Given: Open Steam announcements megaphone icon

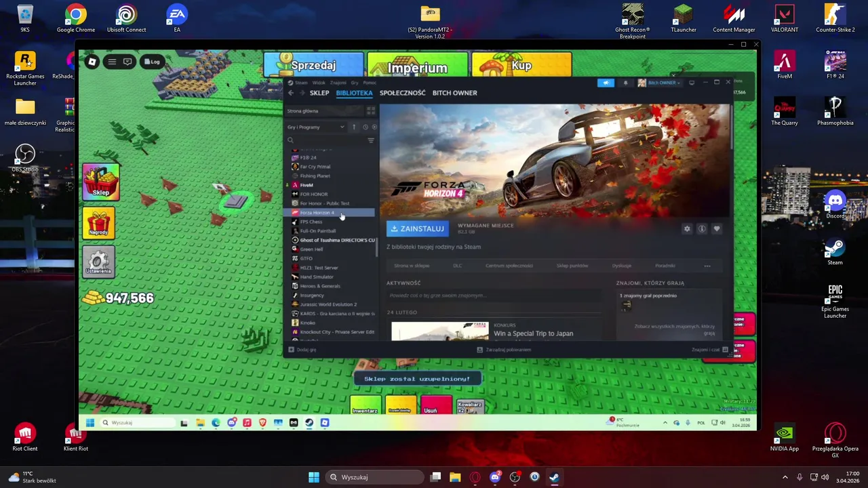Looking at the screenshot, I should click(x=606, y=83).
